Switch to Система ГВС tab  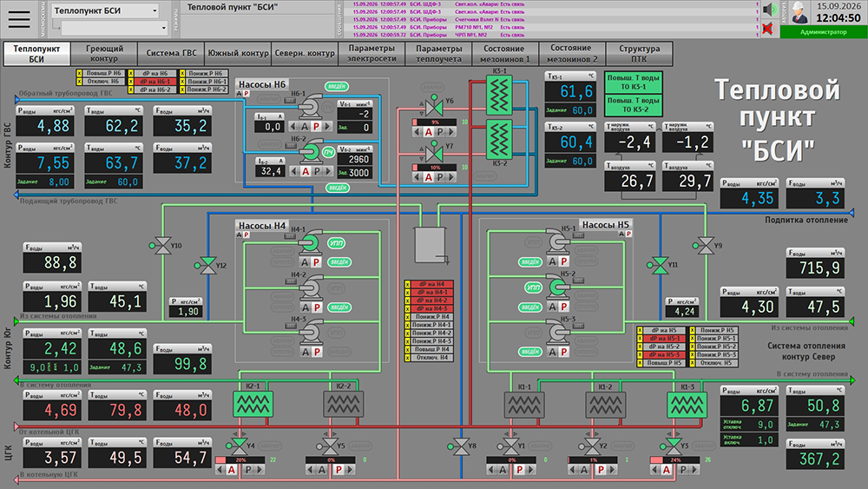pos(171,54)
